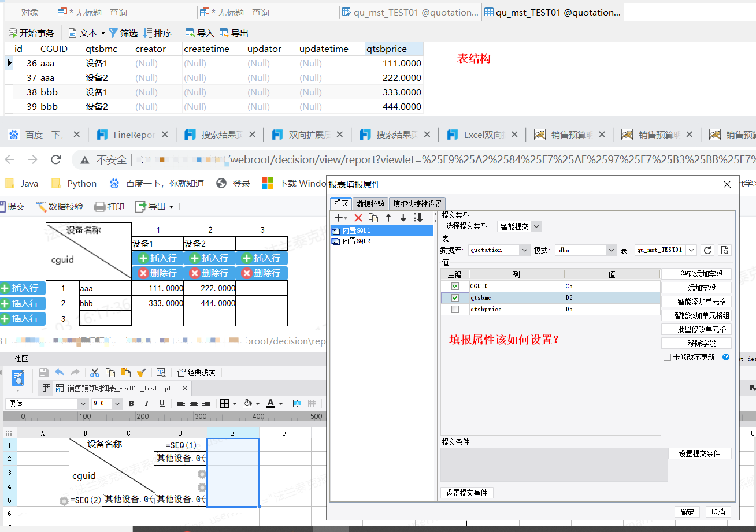Check primary key box for qtsbprice
Screen dimensions: 756x532
pyautogui.click(x=455, y=310)
